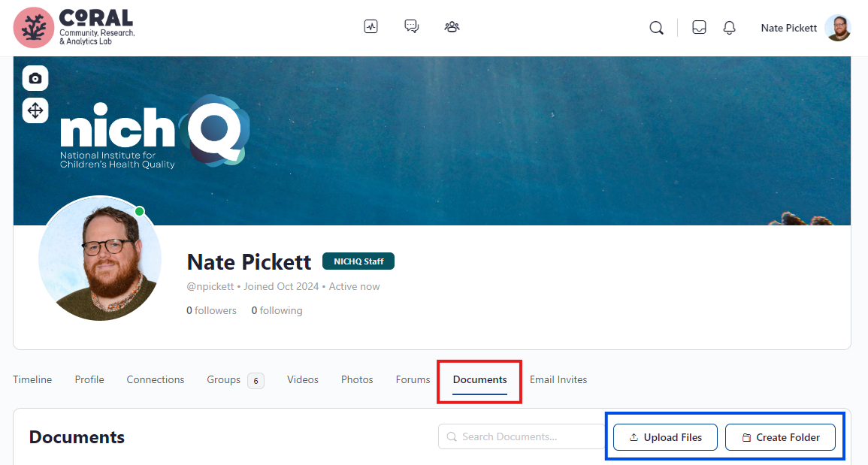Open the messages chat icon
868x465 pixels.
point(411,27)
